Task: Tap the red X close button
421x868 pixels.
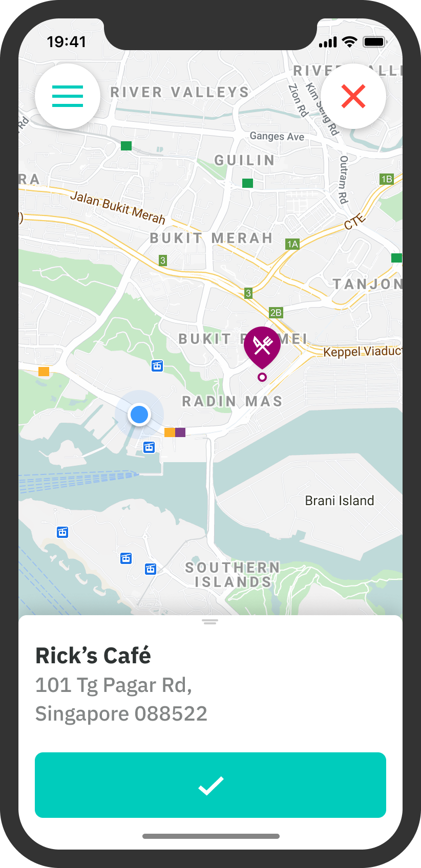Action: (x=353, y=96)
